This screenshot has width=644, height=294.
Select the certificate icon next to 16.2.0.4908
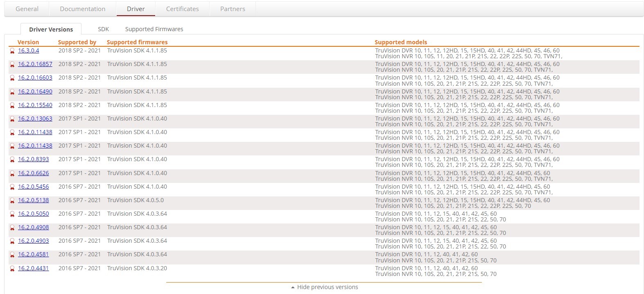click(x=12, y=228)
